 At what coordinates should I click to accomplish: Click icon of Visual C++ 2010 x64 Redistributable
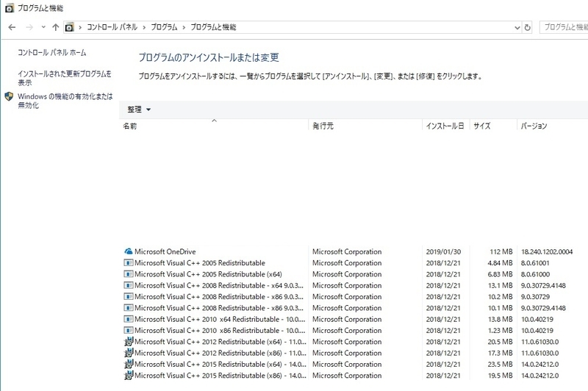pyautogui.click(x=128, y=319)
